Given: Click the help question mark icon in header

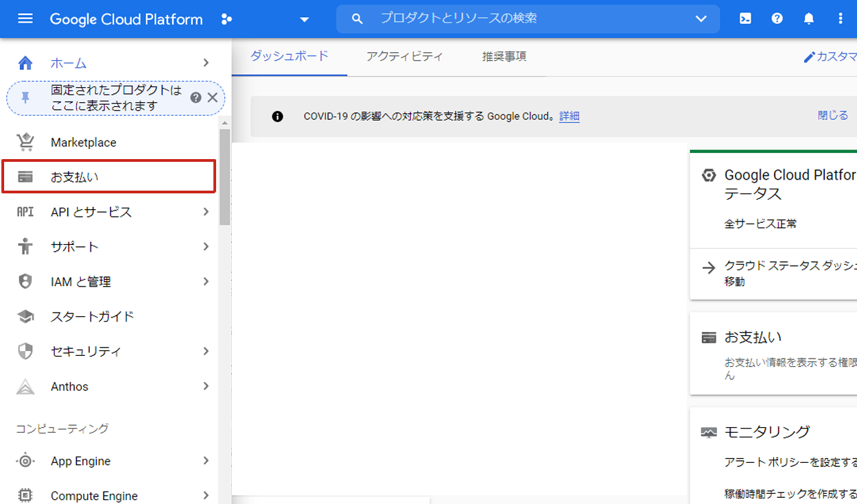Looking at the screenshot, I should click(777, 19).
